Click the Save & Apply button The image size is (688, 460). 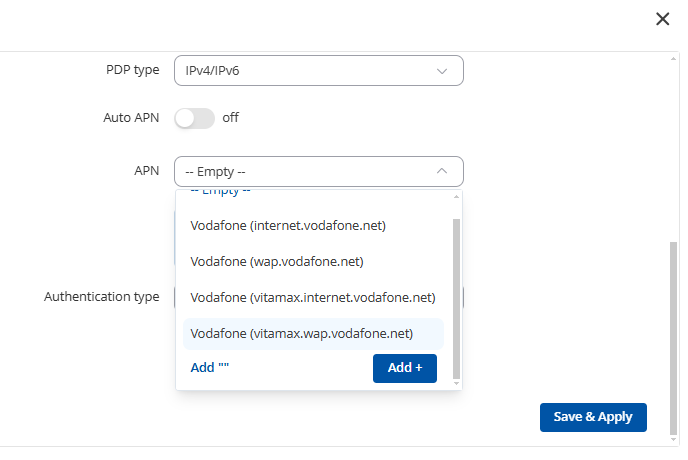593,417
